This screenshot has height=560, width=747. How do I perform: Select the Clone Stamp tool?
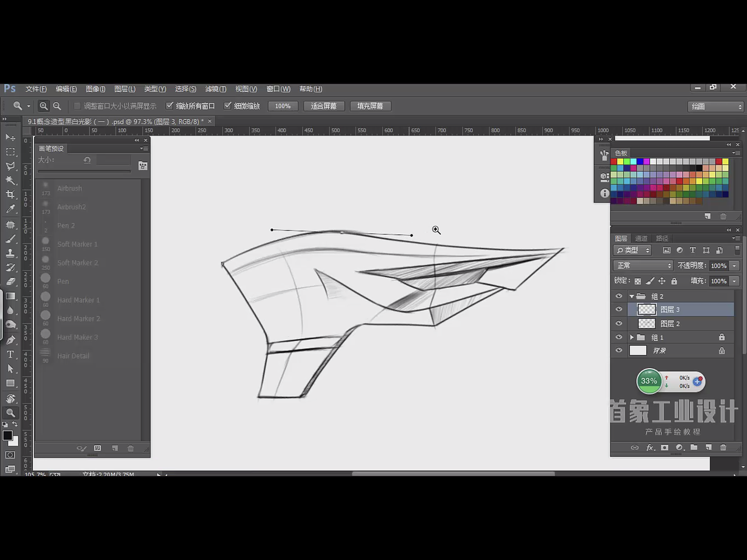pyautogui.click(x=11, y=253)
